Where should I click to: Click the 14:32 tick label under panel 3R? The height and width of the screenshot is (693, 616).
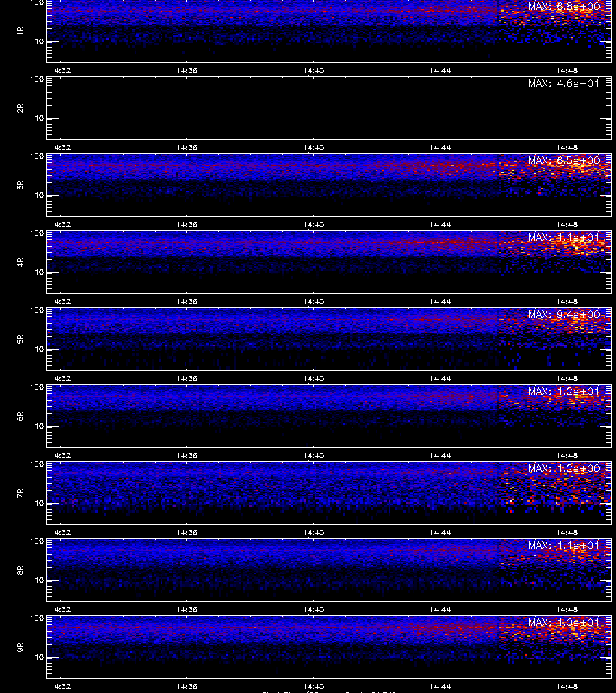(60, 225)
